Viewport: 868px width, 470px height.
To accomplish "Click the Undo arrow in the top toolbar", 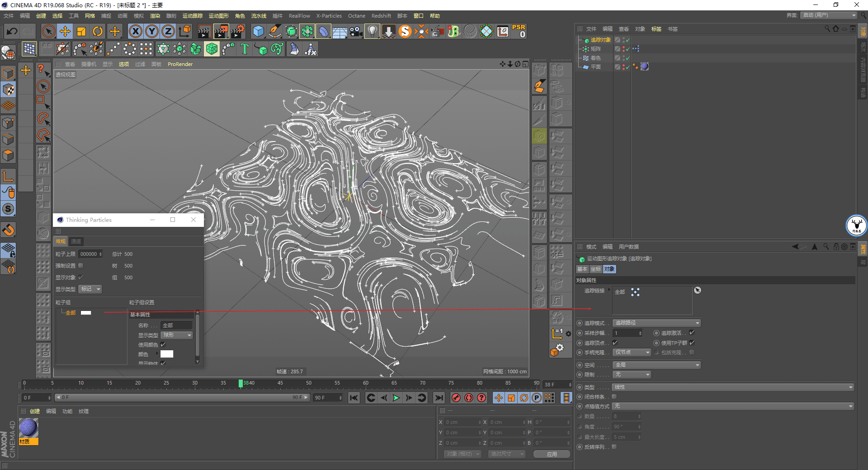I will click(x=12, y=31).
